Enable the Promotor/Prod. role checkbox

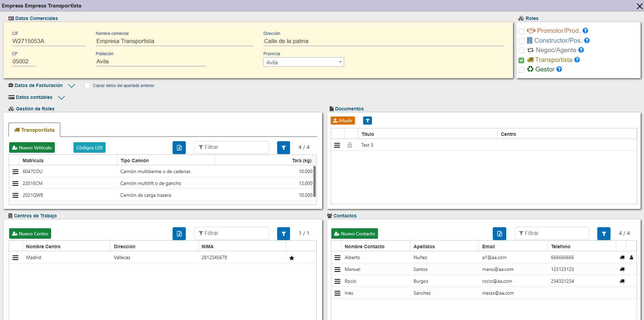(521, 31)
